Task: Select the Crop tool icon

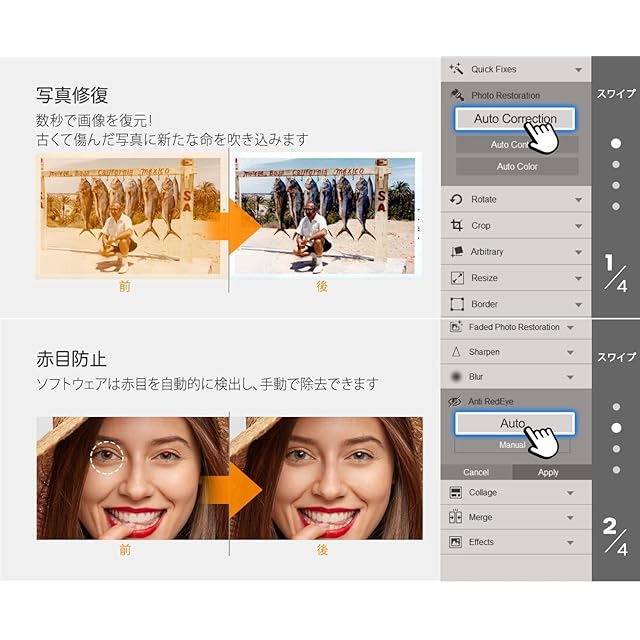Action: click(457, 226)
